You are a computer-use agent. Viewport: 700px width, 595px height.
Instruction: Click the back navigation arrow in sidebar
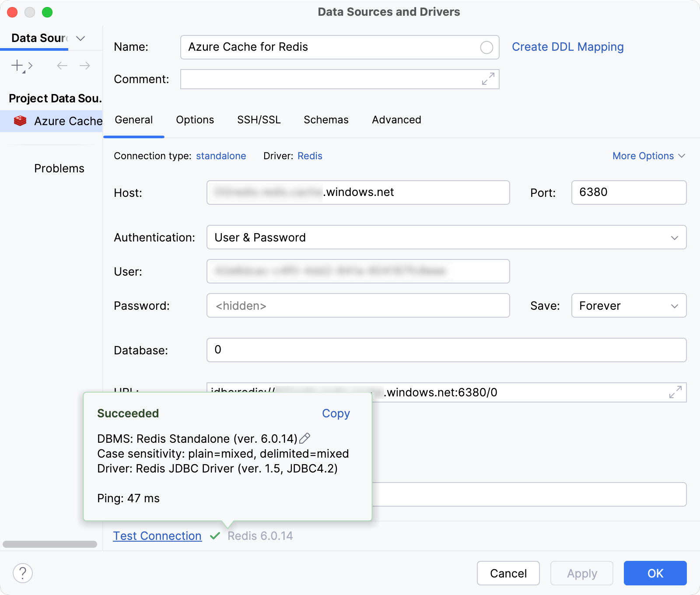[x=61, y=66]
